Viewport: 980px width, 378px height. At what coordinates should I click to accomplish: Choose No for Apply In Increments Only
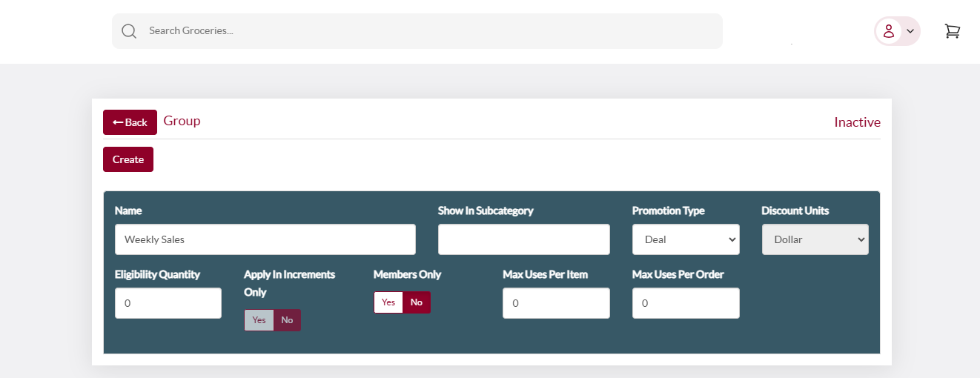point(288,320)
